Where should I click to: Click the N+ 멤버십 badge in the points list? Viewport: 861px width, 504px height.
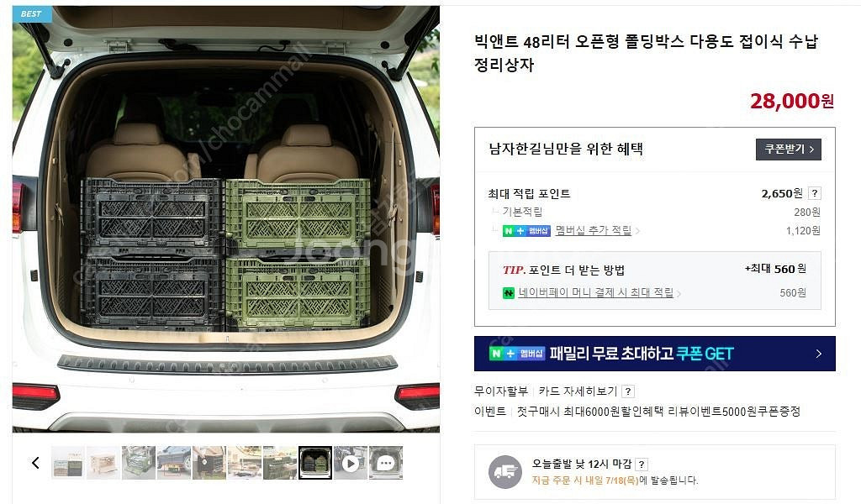click(526, 231)
